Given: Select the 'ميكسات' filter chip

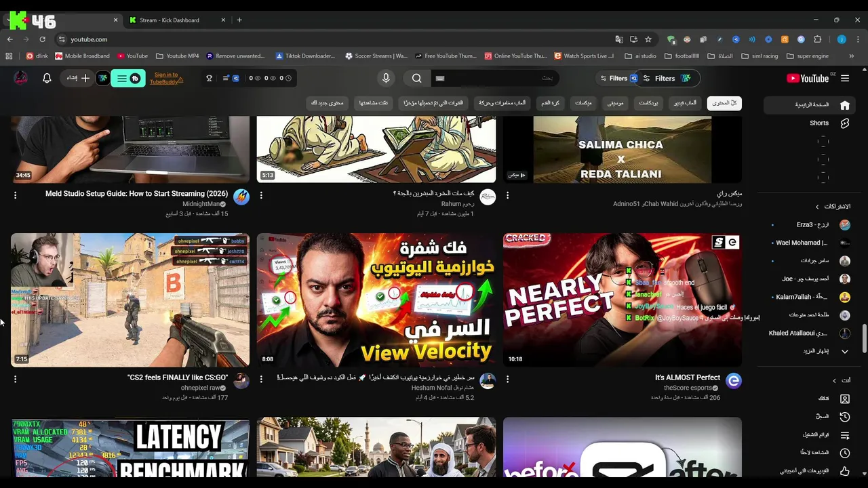Looking at the screenshot, I should coord(583,103).
